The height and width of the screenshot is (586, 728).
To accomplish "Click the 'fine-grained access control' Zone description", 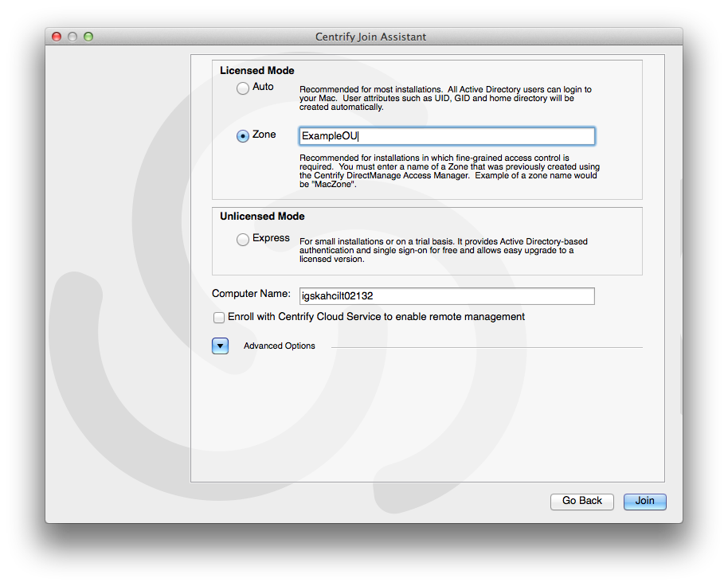I will 449,170.
